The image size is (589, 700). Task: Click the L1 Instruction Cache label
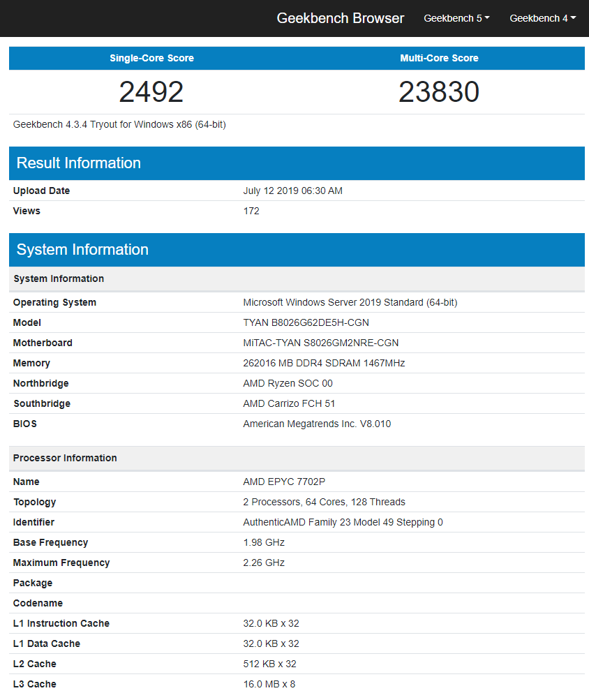coord(61,623)
